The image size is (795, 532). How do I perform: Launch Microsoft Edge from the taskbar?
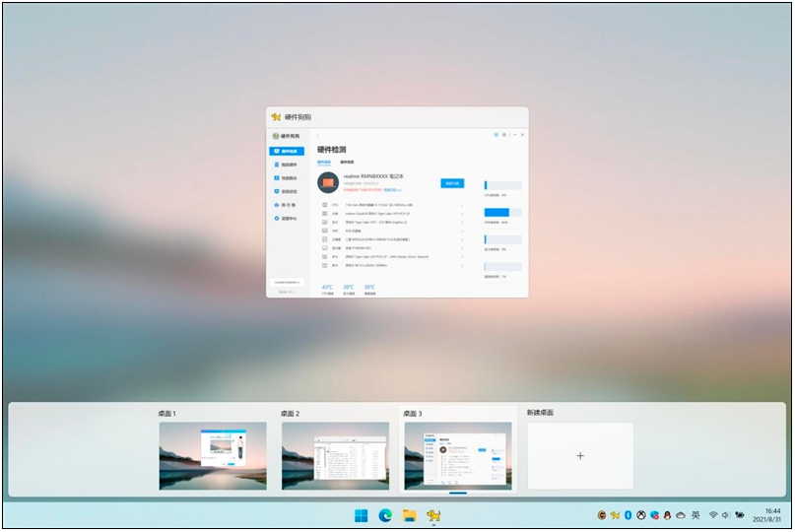(x=385, y=515)
